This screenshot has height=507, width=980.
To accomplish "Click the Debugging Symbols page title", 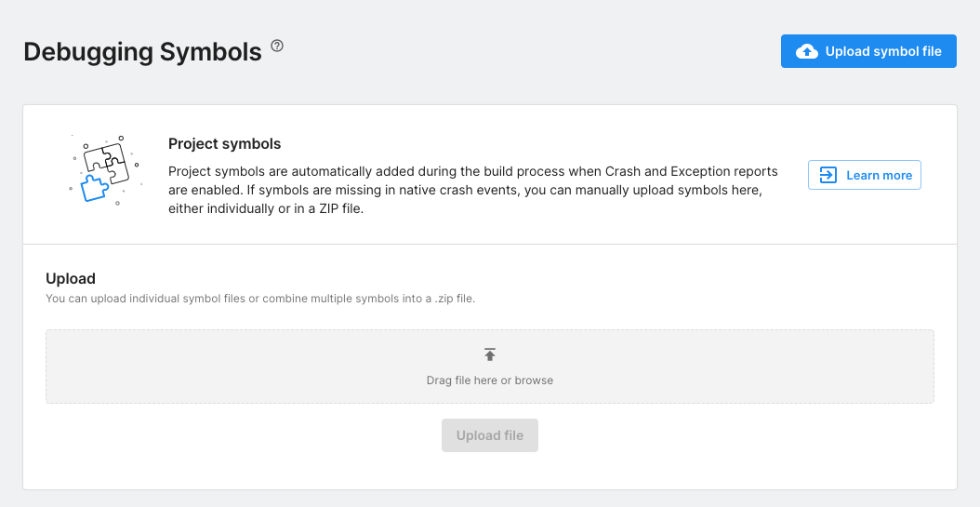I will [142, 52].
